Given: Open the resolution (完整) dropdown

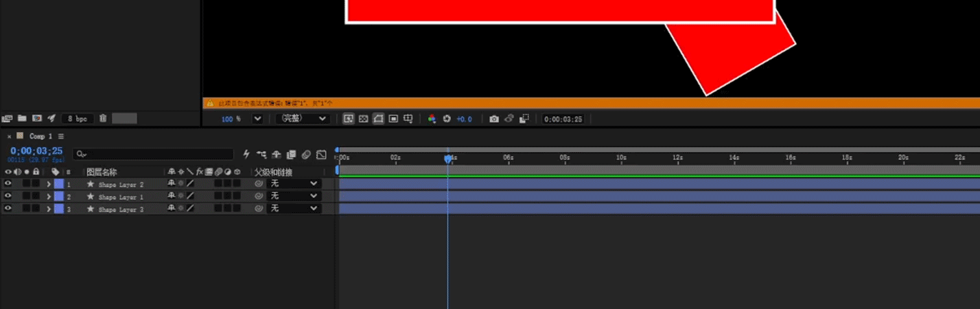Looking at the screenshot, I should 302,119.
